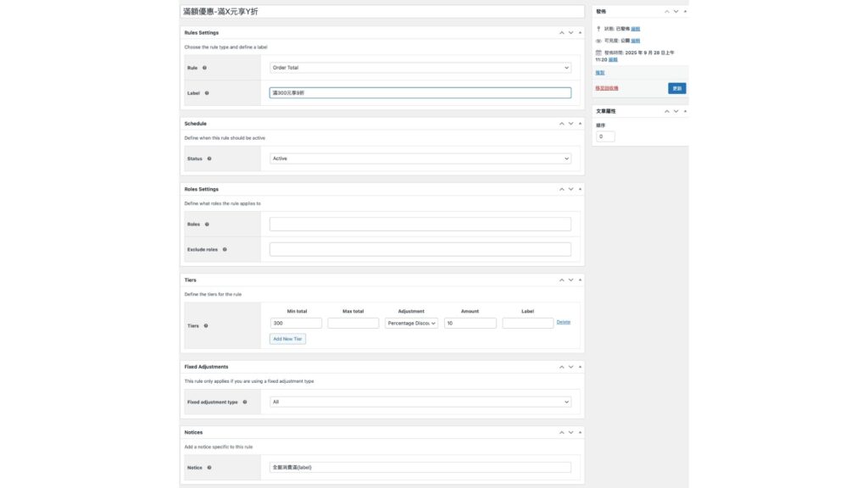
Task: Toggle the Roles Settings panel closed
Action: point(580,189)
